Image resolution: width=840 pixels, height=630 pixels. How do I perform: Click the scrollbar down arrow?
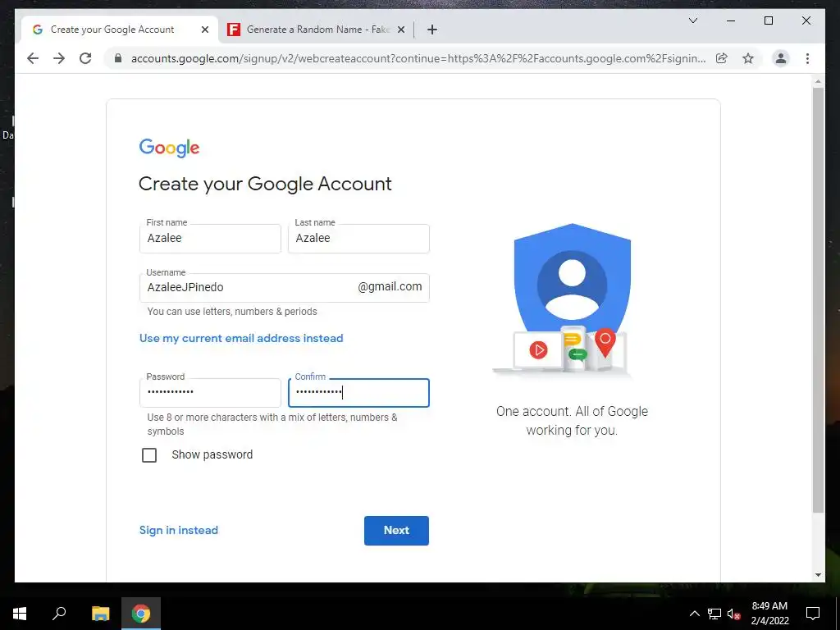pos(818,575)
